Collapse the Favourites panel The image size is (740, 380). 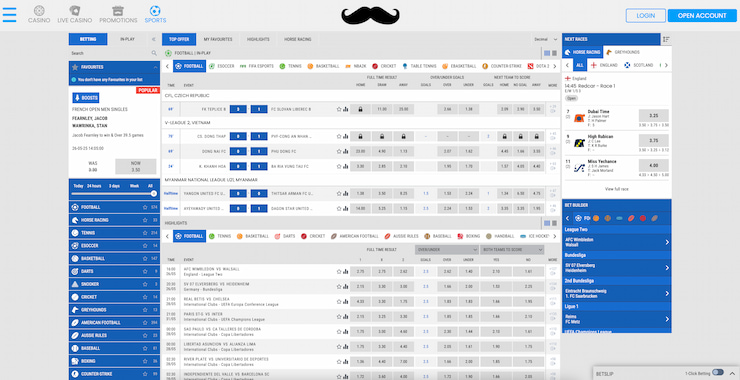[155, 68]
